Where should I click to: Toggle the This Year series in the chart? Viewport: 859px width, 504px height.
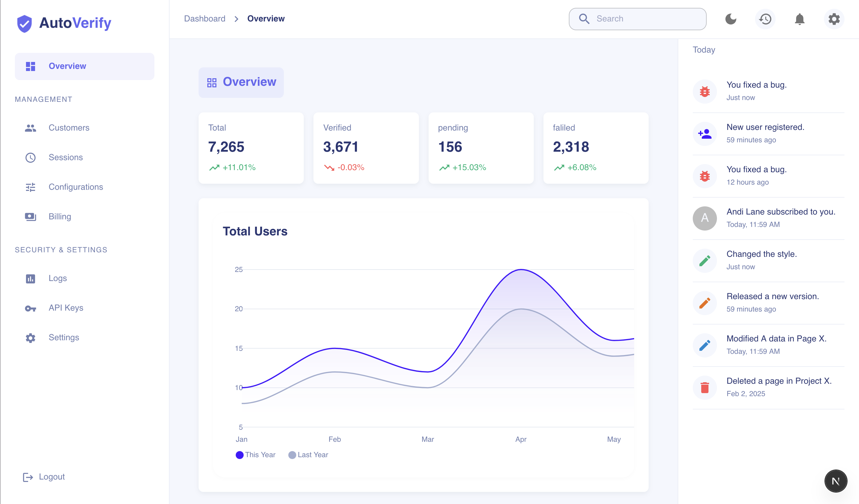(255, 454)
